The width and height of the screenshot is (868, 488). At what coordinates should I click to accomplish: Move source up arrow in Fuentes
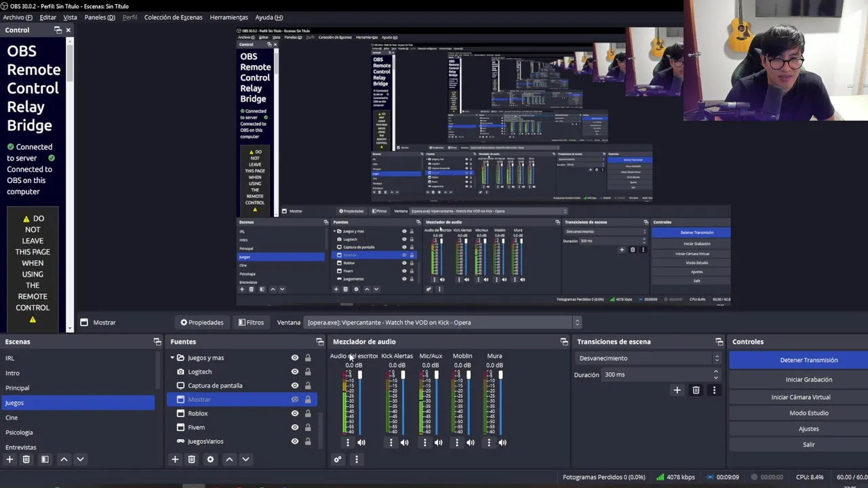(x=229, y=460)
